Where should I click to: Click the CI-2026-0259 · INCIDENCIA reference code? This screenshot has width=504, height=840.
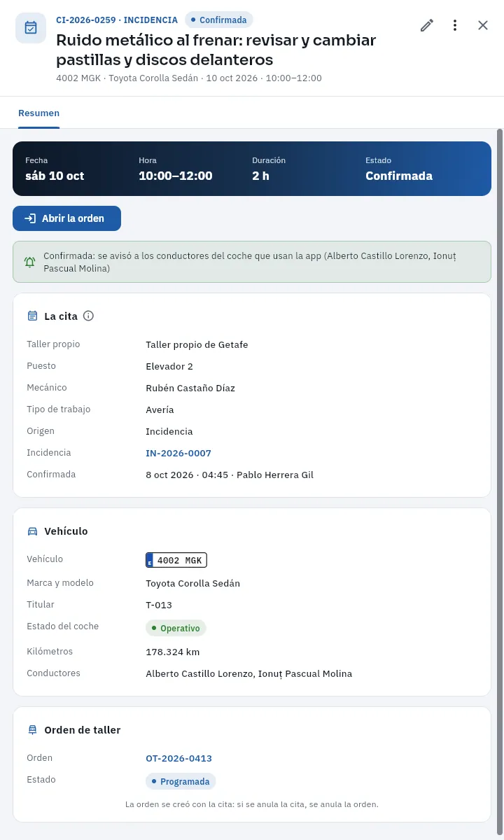tap(117, 20)
